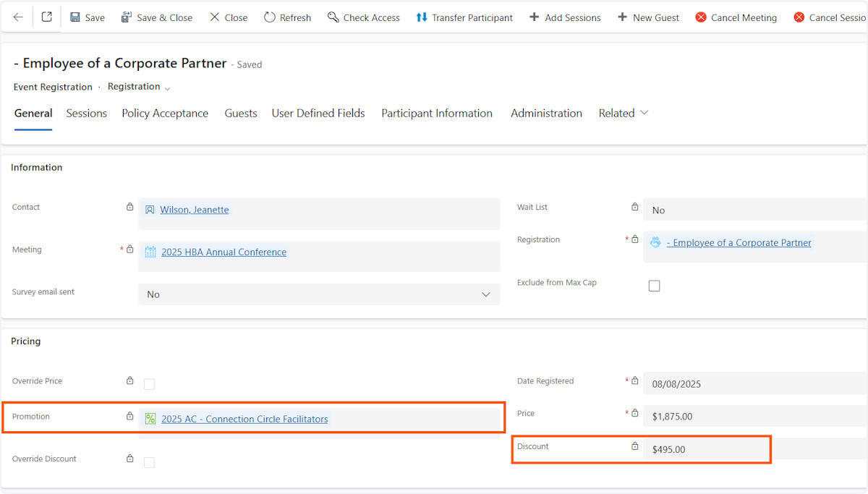Click Cancel Meeting command
Viewport: 868px width, 494px height.
[x=736, y=17]
